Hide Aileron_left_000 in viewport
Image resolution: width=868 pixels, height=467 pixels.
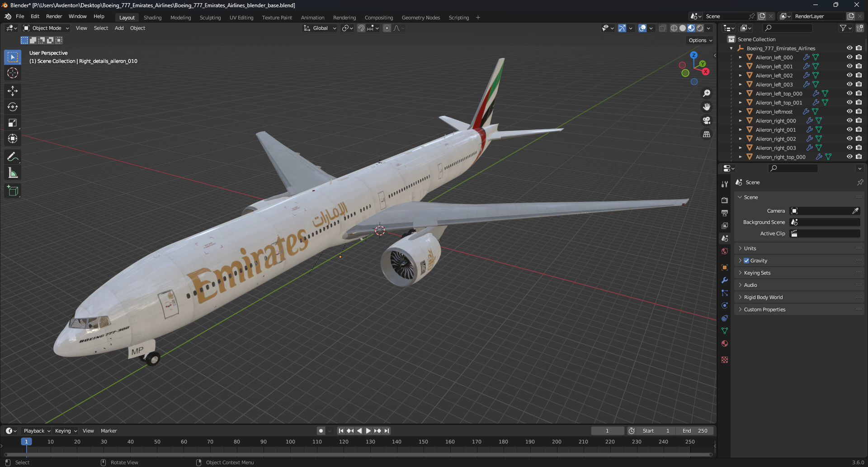[x=849, y=57]
